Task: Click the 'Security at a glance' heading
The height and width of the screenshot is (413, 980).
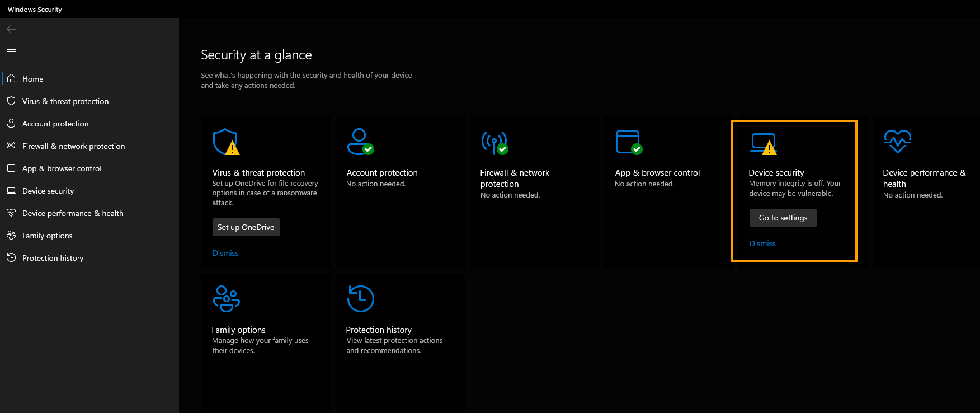Action: (x=256, y=55)
